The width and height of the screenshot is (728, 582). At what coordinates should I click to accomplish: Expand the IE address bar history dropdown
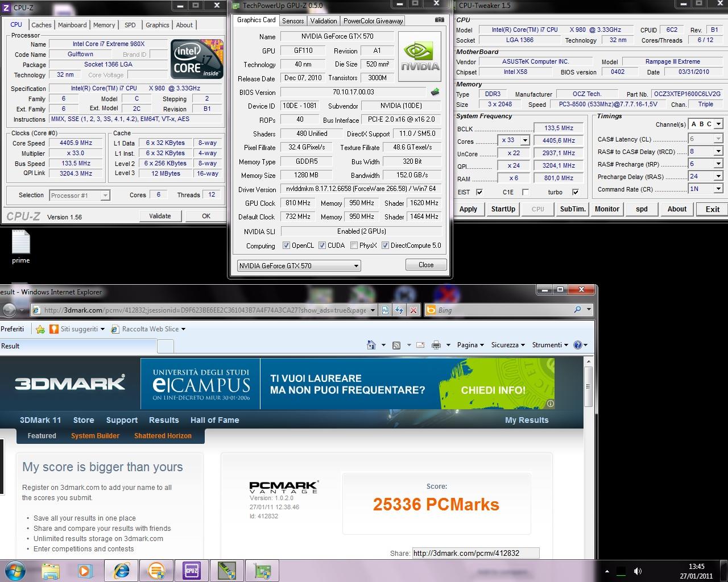coord(373,310)
